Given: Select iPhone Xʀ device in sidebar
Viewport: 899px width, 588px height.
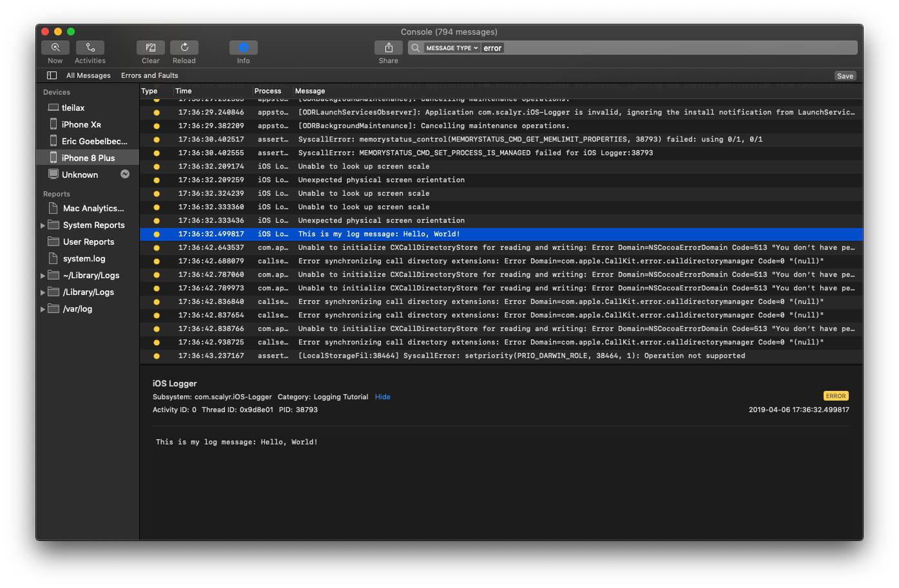Looking at the screenshot, I should coord(81,125).
